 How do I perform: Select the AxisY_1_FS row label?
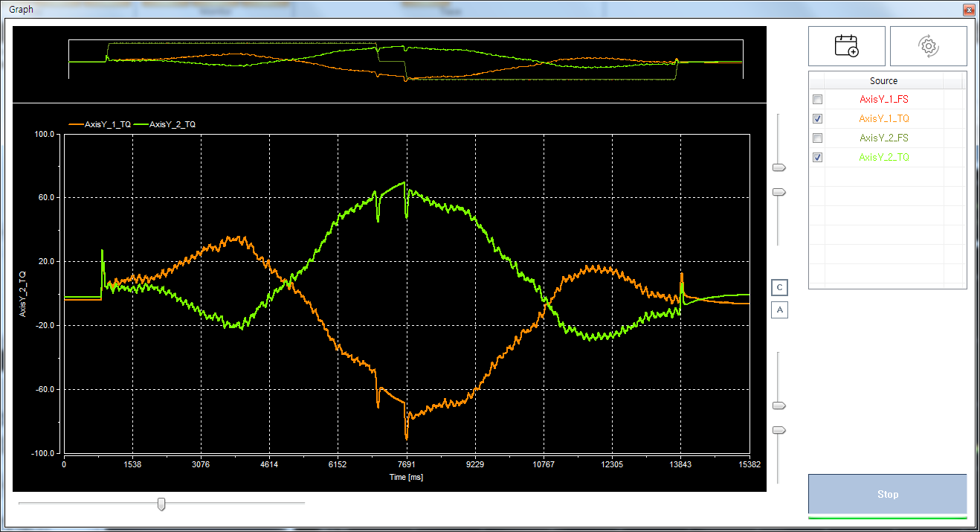[883, 100]
